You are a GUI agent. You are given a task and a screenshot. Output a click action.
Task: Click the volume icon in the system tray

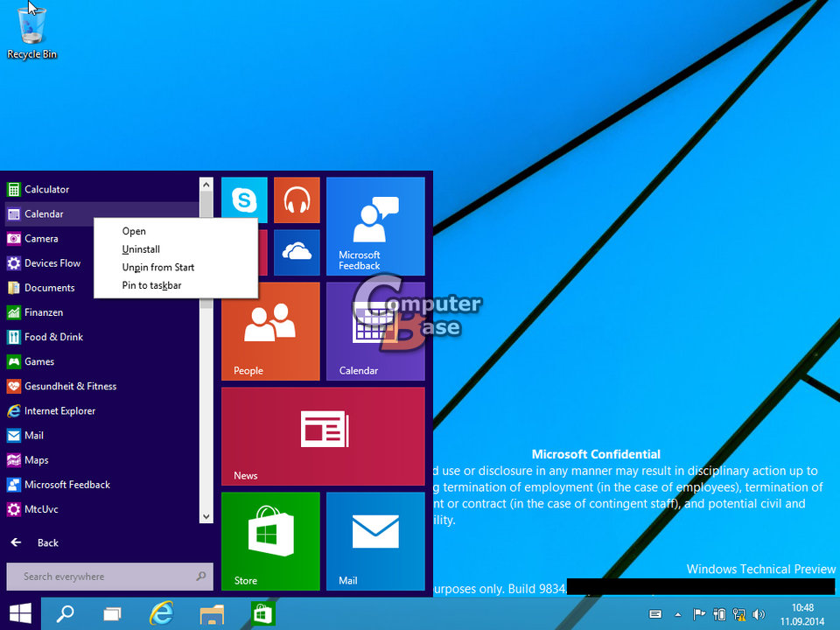(759, 613)
